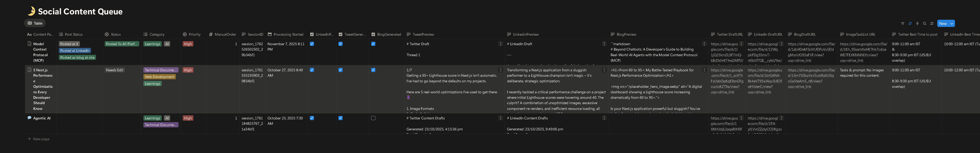Click the view options sliders icon
The image size is (980, 153).
click(932, 23)
